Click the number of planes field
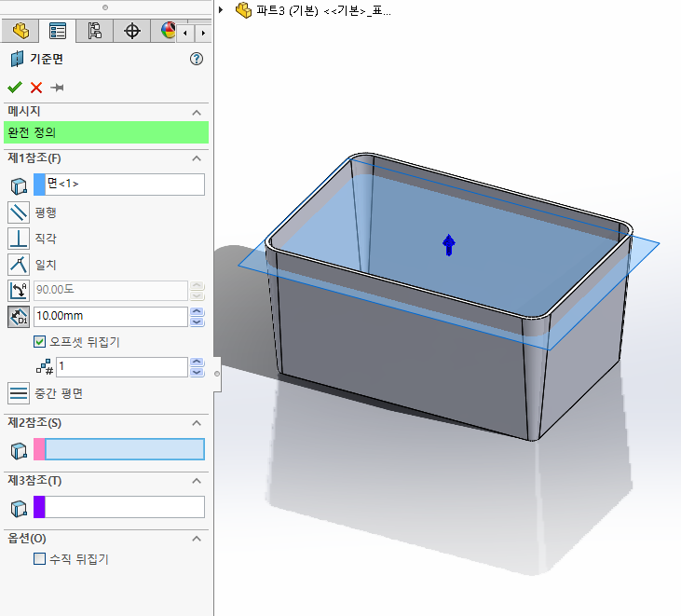This screenshot has height=616, width=681. pos(122,366)
